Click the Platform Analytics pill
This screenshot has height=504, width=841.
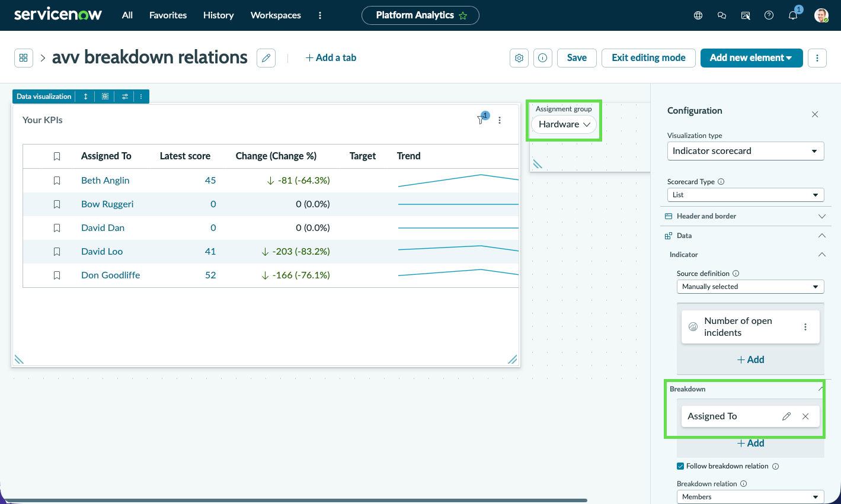tap(420, 15)
